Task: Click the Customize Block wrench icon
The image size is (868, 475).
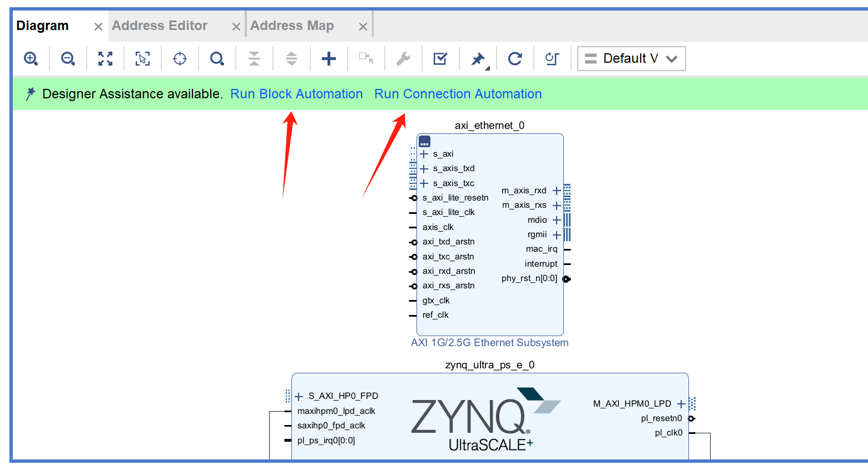Action: point(403,58)
